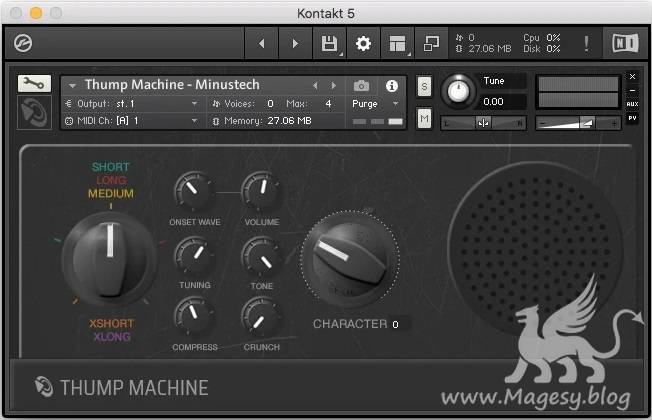This screenshot has height=420, width=652.
Task: Remove the instrument with the X button
Action: click(632, 77)
